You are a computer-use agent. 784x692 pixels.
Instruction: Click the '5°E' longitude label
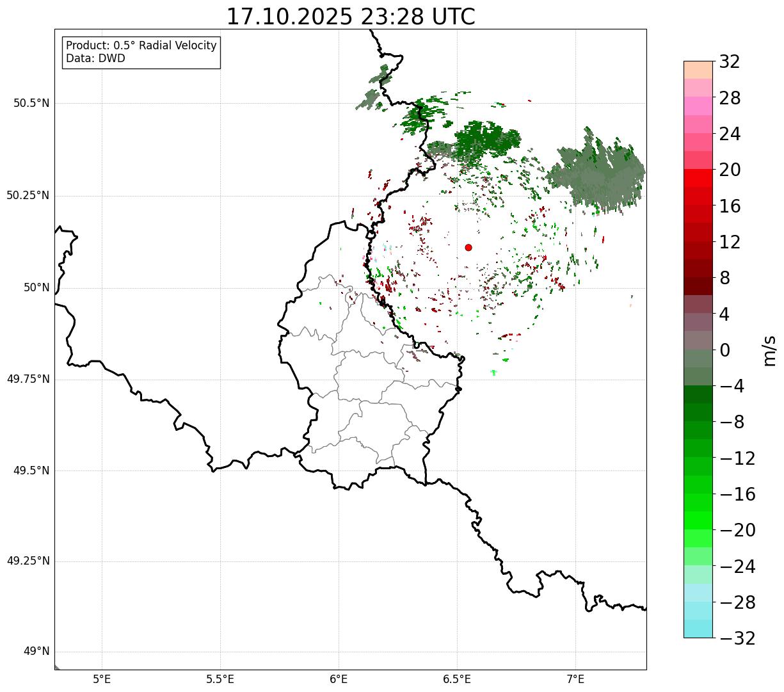coord(102,679)
